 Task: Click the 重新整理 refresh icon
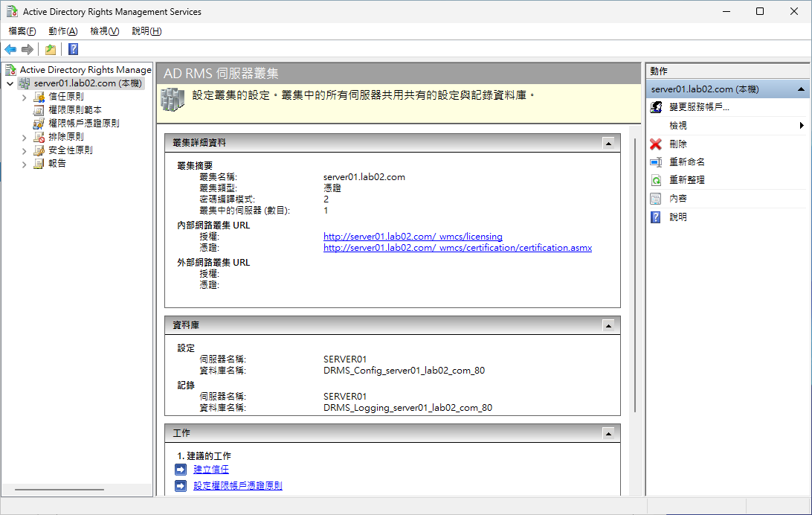click(x=656, y=180)
